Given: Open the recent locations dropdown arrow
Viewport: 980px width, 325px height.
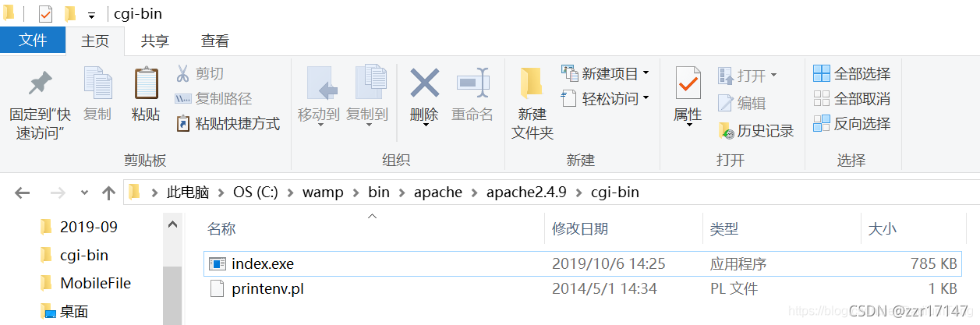Looking at the screenshot, I should pos(84,192).
